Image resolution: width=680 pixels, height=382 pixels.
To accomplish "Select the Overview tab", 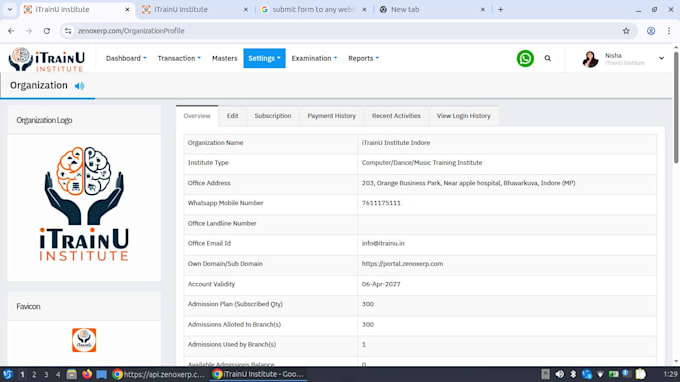I will 197,116.
